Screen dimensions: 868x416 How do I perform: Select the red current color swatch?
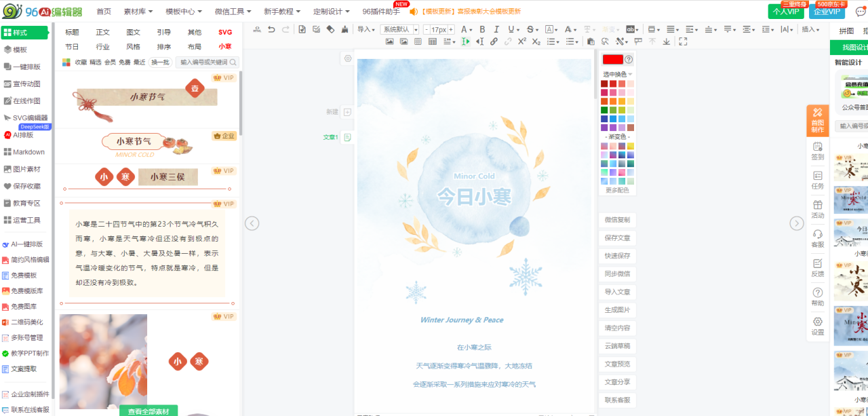[x=612, y=60]
